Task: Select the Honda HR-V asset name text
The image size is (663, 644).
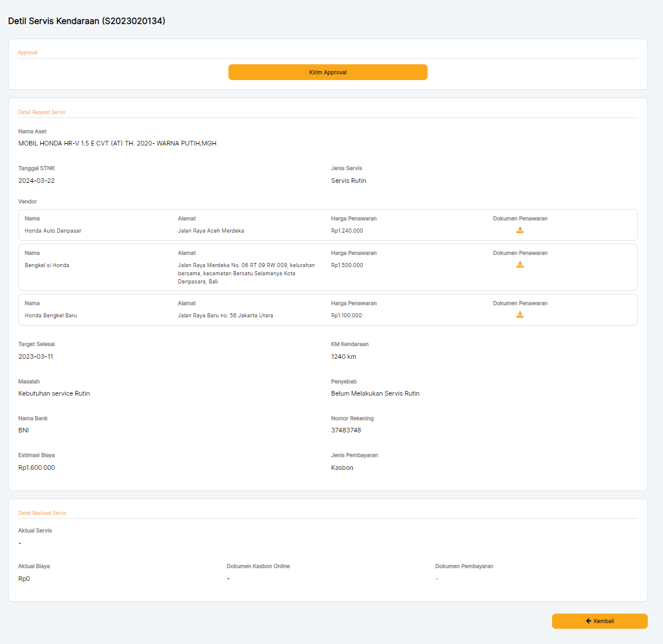Action: tap(117, 143)
